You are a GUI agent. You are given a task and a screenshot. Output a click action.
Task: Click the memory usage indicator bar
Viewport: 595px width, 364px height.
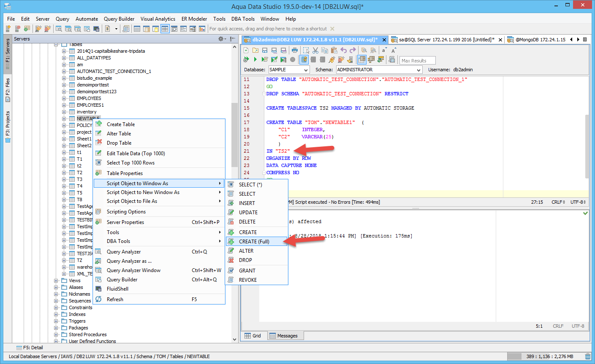click(545, 356)
